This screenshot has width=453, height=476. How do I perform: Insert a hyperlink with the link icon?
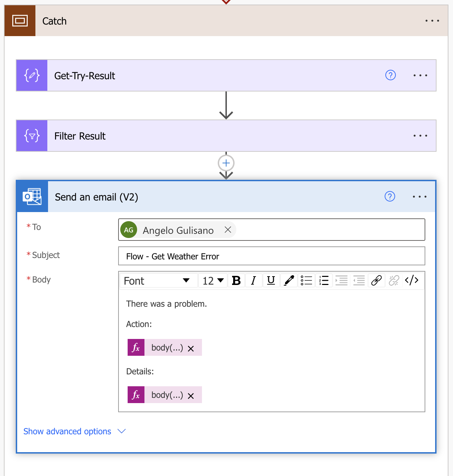377,280
